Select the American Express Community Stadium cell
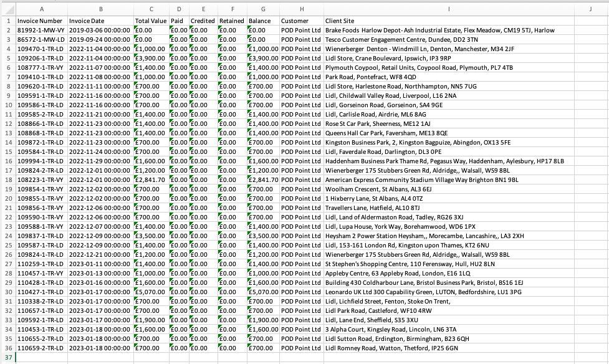Viewport: 609px width, 364px height. [448, 180]
